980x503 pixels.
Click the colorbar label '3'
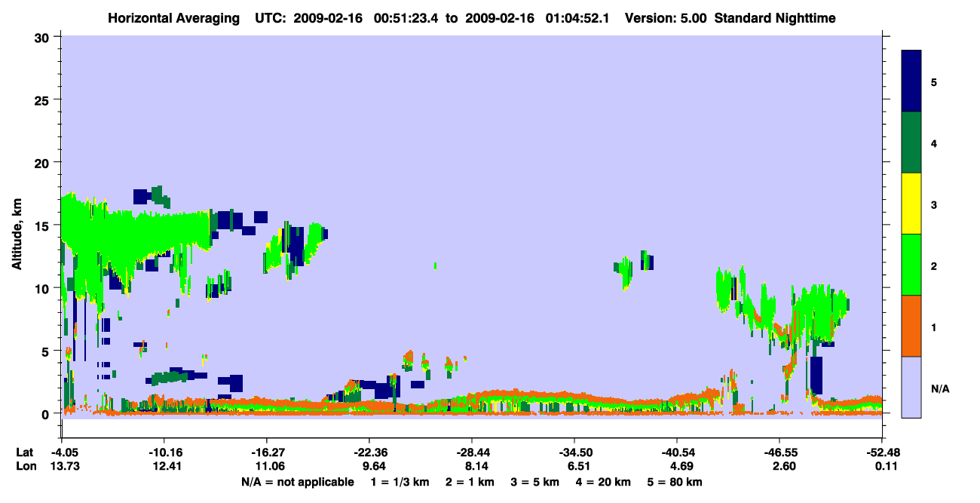934,204
